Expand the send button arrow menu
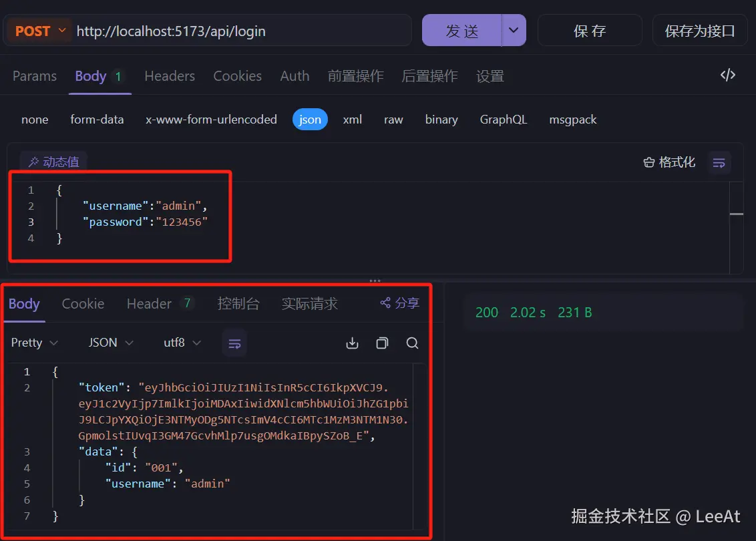Screen dimensions: 756x541 point(514,30)
